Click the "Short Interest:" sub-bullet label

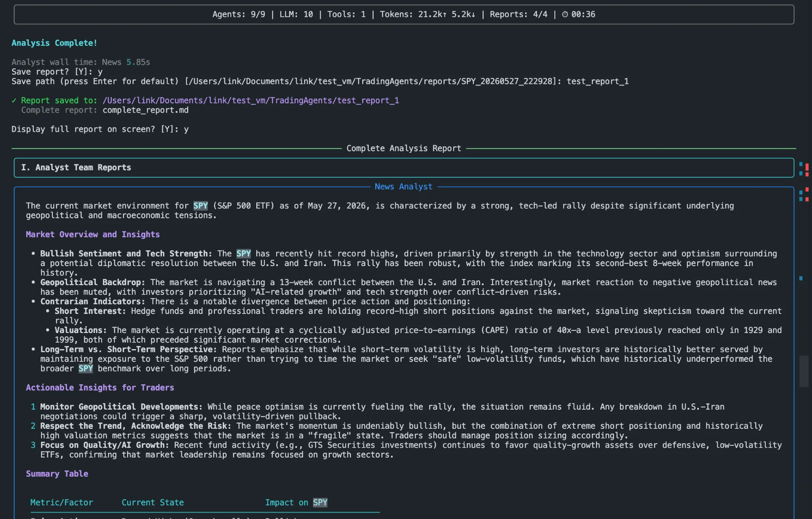(x=90, y=311)
